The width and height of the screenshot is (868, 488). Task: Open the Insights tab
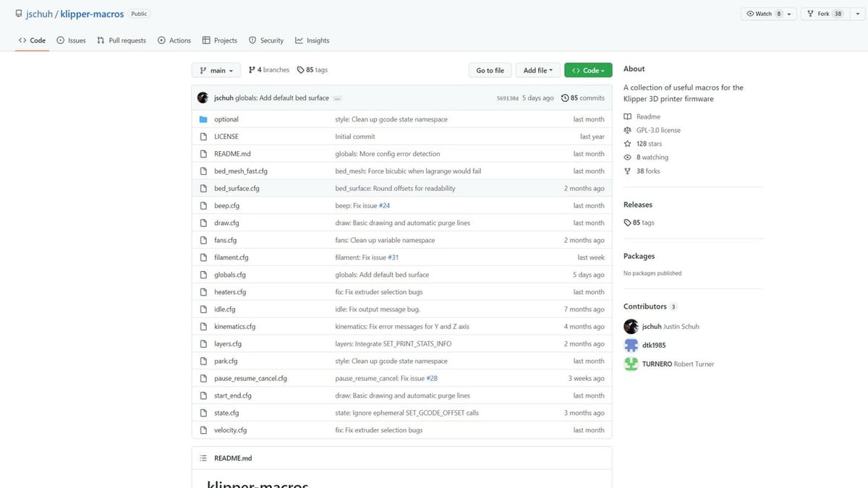(312, 40)
